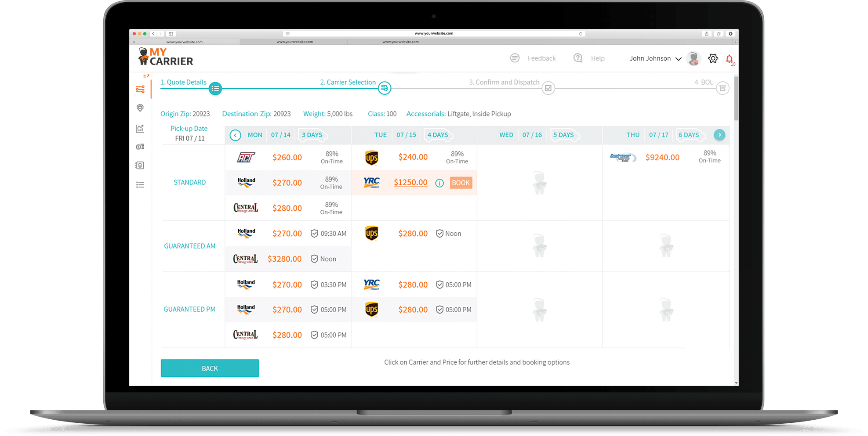The width and height of the screenshot is (868, 436).
Task: Open the address book icon in sidebar
Action: (x=140, y=166)
